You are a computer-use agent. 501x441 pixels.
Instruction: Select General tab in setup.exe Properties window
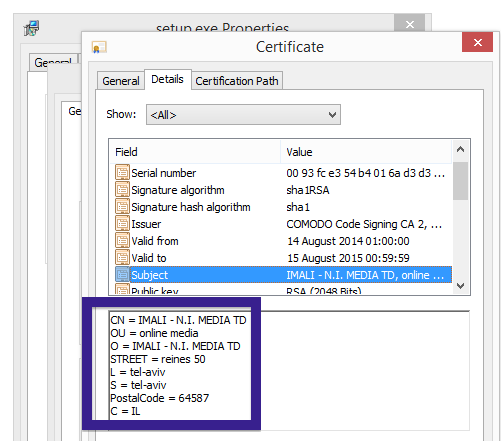[53, 62]
